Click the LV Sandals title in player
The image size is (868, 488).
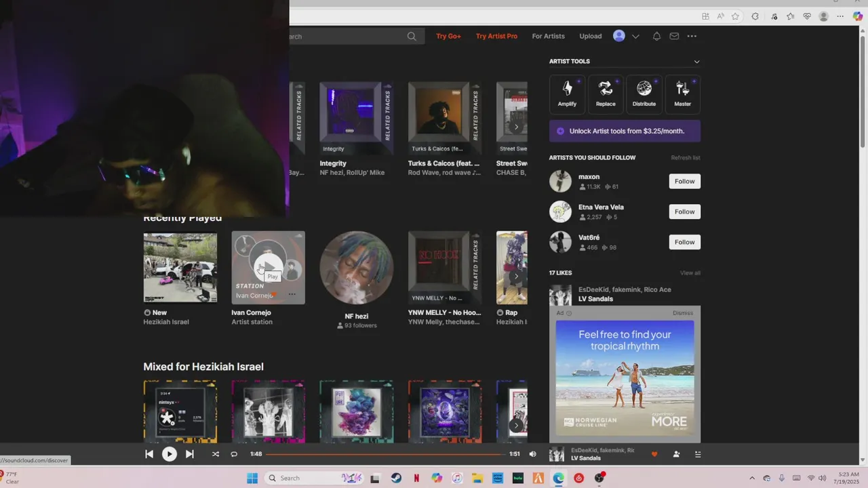click(x=586, y=458)
